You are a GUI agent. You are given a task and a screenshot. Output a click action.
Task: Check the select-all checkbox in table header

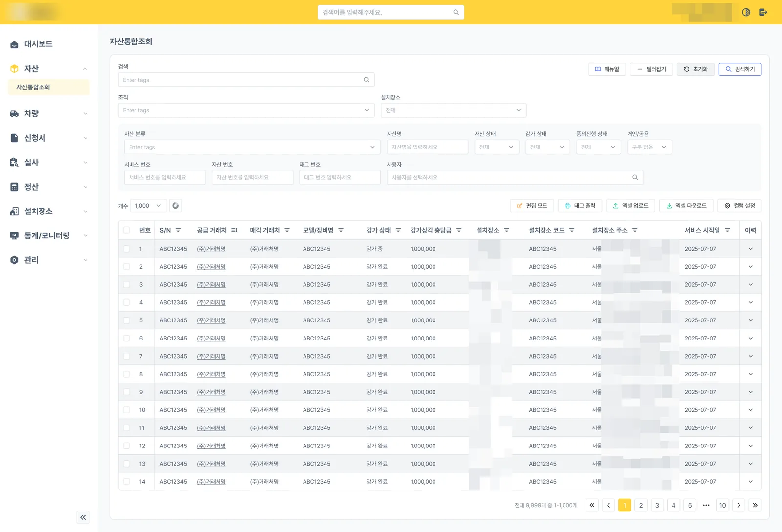(127, 230)
